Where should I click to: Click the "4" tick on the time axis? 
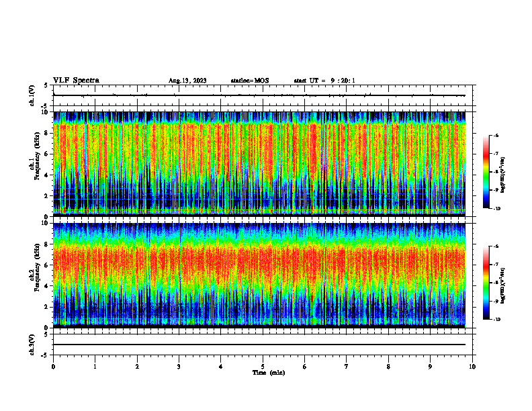tap(221, 367)
